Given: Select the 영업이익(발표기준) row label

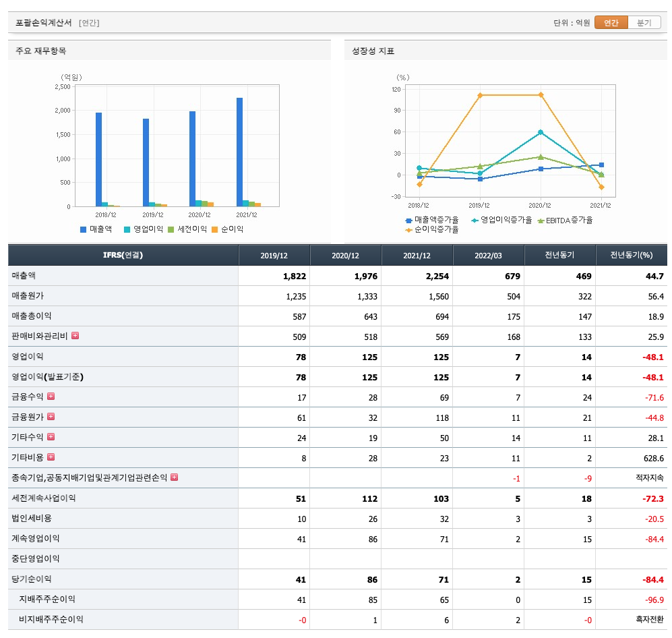Looking at the screenshot, I should click(48, 377).
